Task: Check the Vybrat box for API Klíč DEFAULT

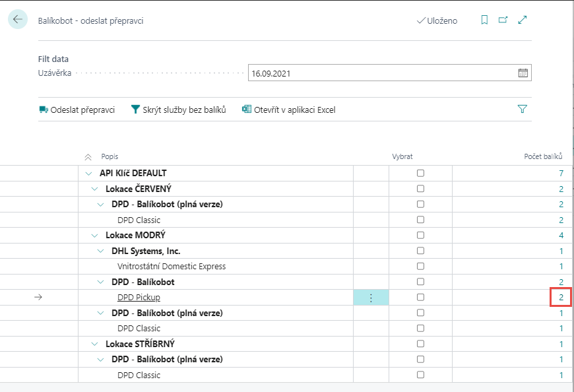Action: [x=420, y=174]
